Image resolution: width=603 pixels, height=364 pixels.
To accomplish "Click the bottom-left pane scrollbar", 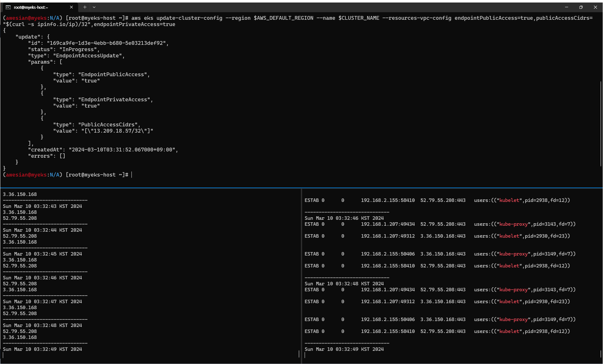I will click(x=299, y=353).
